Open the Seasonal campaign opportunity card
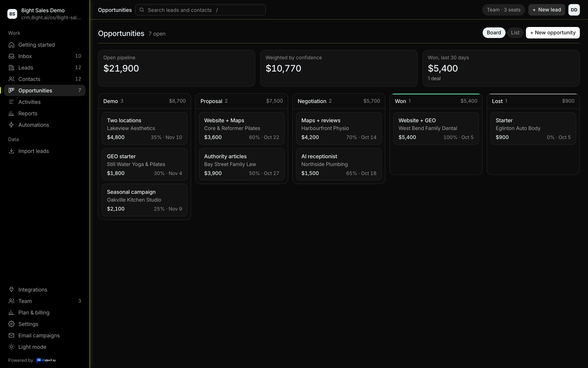 [x=144, y=200]
